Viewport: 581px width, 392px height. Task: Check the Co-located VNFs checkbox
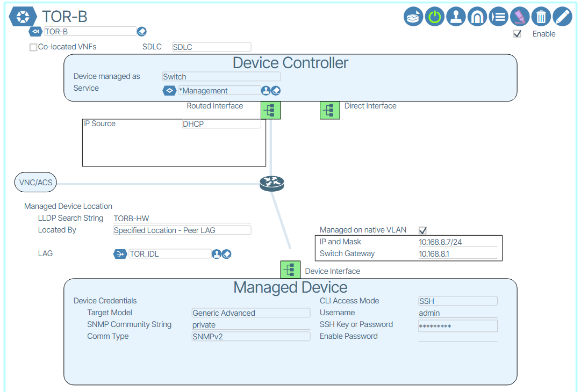pos(33,47)
